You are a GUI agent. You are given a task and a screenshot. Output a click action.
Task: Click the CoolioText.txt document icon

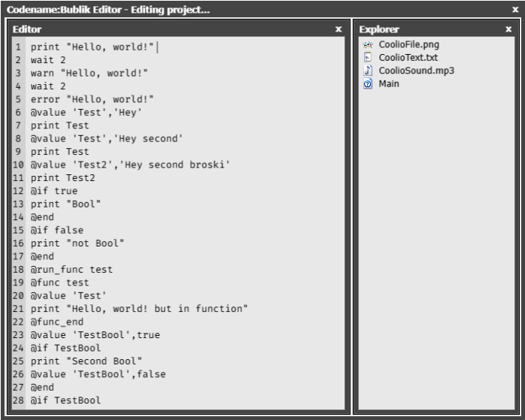[368, 57]
